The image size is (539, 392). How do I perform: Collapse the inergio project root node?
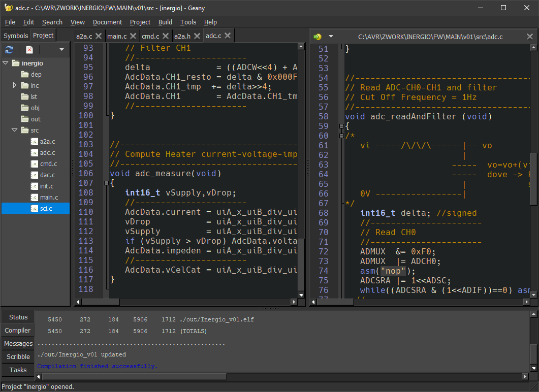click(x=5, y=63)
